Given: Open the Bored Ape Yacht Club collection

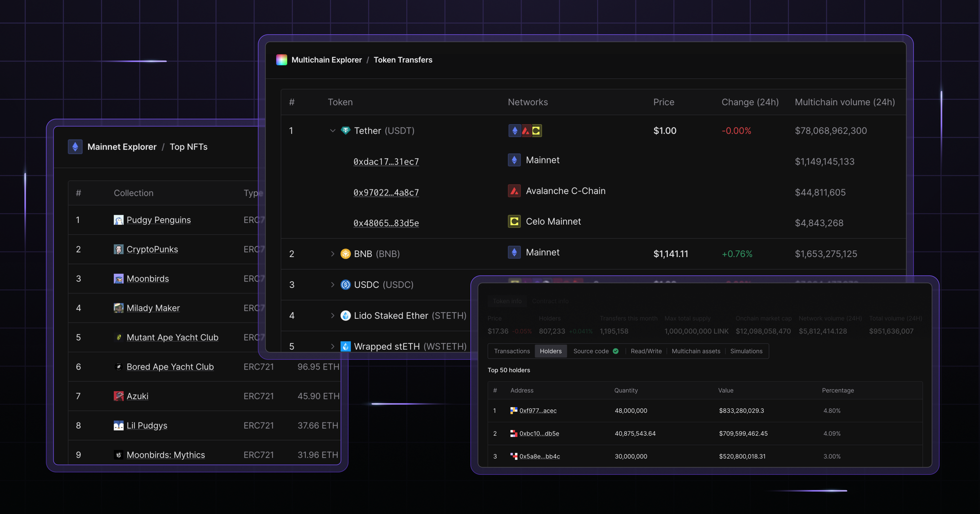Looking at the screenshot, I should point(170,367).
